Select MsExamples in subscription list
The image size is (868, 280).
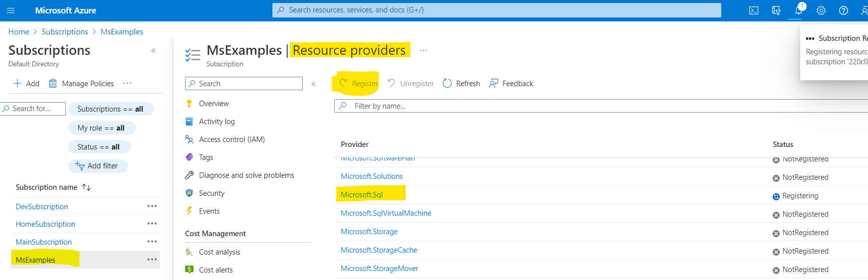click(35, 260)
